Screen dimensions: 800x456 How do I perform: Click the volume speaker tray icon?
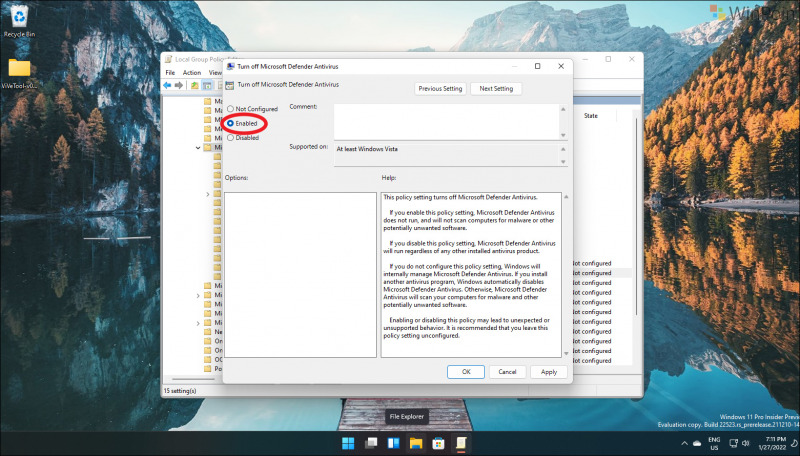coord(746,443)
